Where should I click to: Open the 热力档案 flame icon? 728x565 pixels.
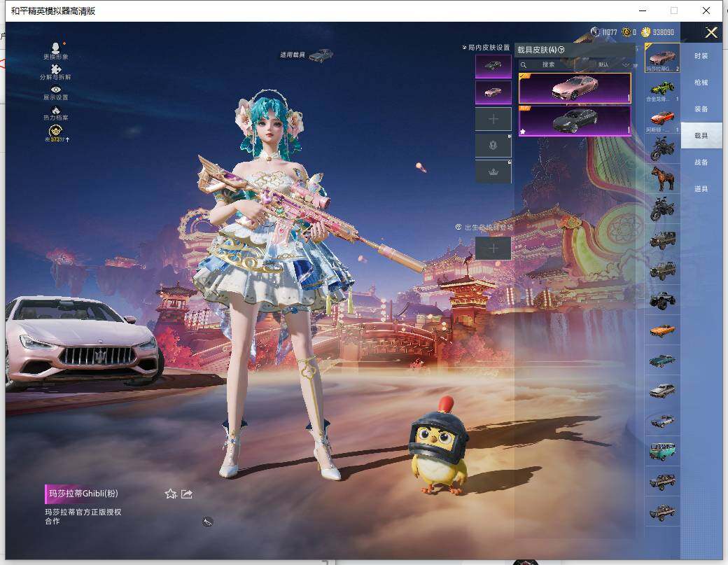(x=56, y=110)
